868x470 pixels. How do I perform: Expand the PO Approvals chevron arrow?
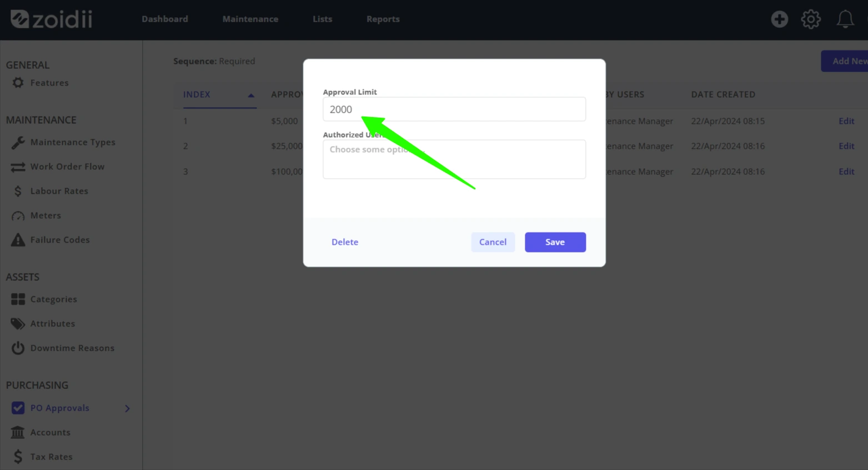127,408
